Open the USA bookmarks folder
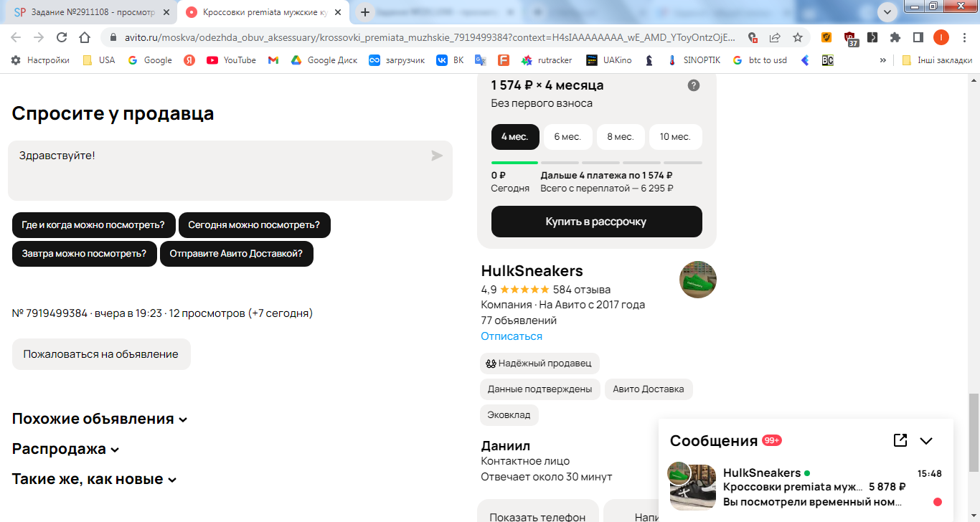 (x=98, y=60)
